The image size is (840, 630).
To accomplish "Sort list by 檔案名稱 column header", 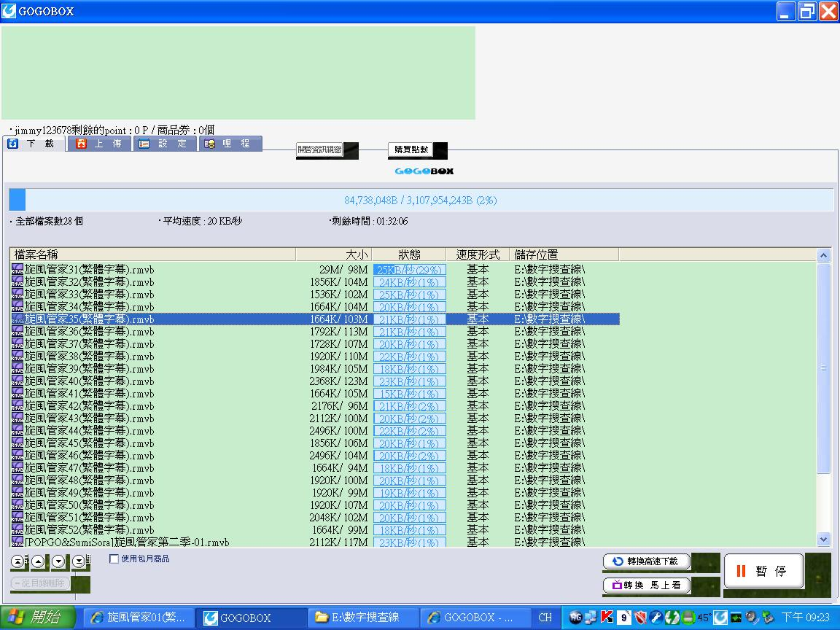I will pos(152,254).
